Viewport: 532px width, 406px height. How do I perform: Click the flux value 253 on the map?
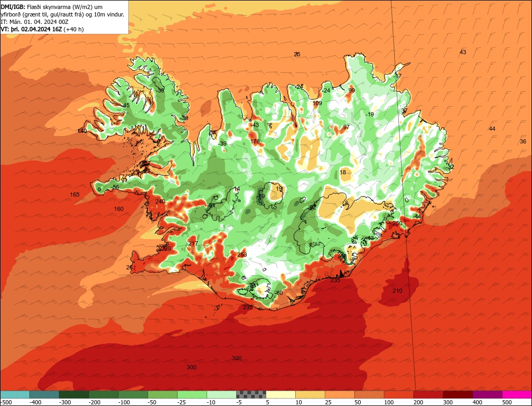coord(242,255)
